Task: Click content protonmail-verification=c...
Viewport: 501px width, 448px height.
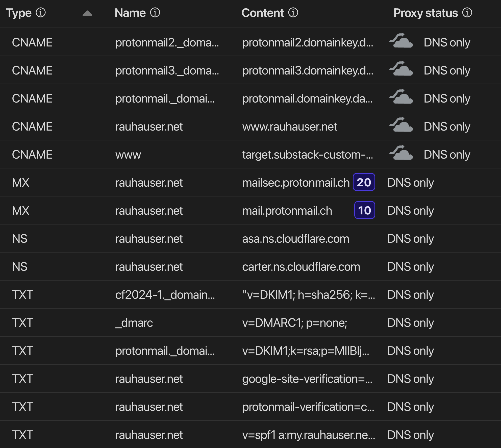Action: click(308, 407)
